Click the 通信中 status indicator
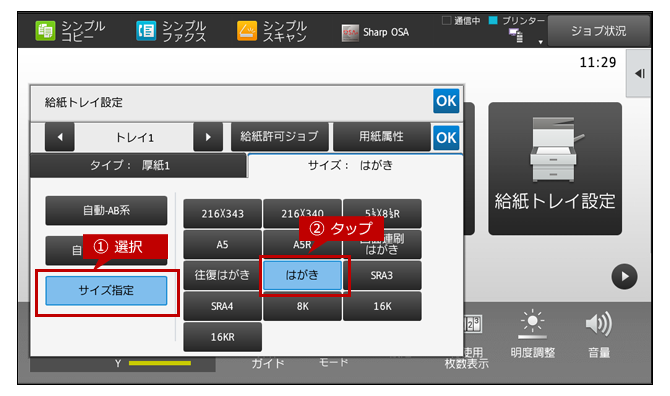670x396 pixels. point(461,21)
